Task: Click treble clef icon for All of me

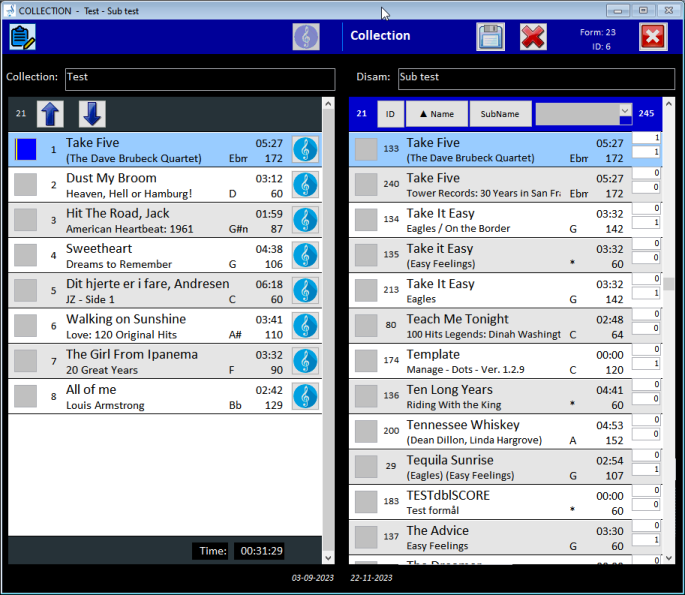Action: [305, 396]
